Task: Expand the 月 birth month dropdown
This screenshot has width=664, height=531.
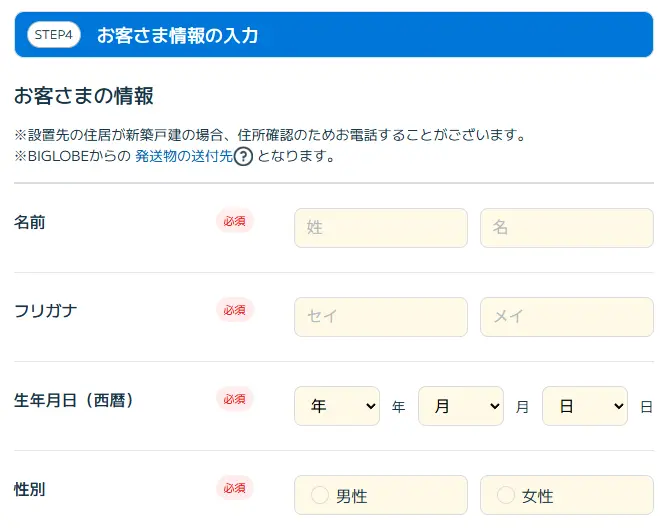Action: pyautogui.click(x=460, y=406)
